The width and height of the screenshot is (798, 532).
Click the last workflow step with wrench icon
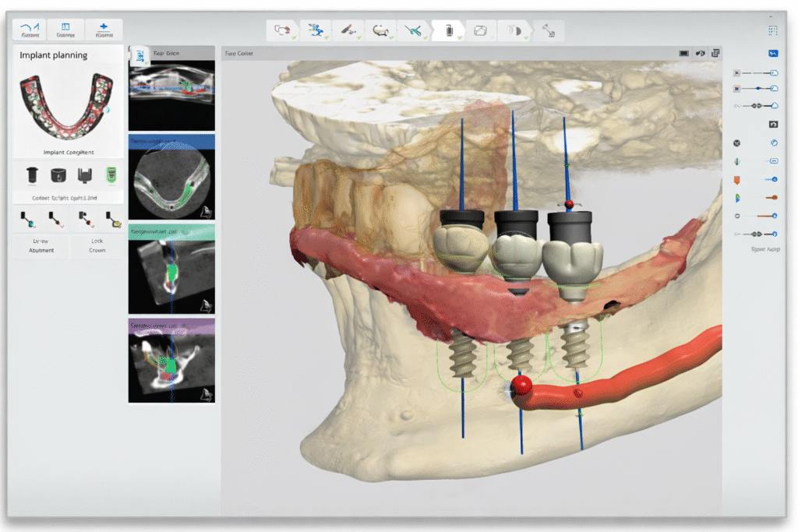pyautogui.click(x=549, y=30)
